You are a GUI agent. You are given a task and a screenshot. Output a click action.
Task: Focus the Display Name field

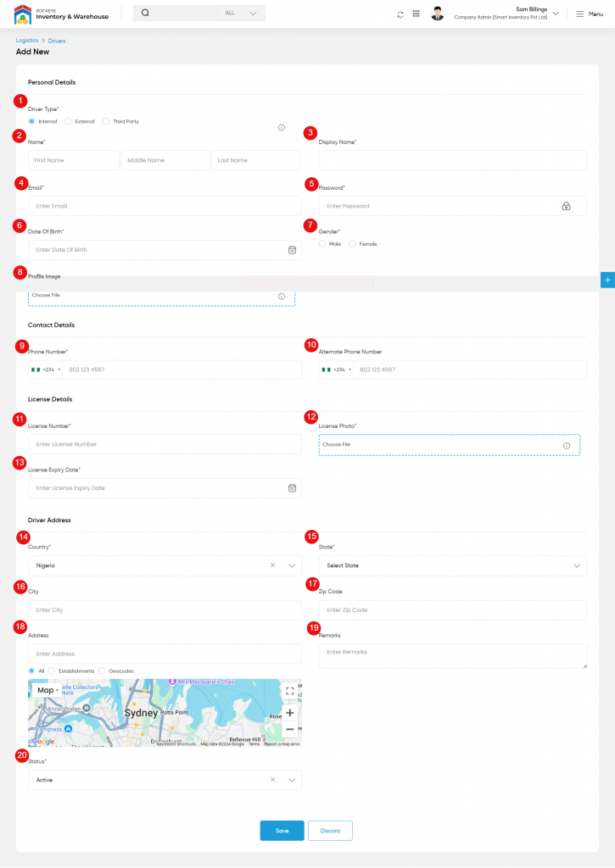click(453, 160)
